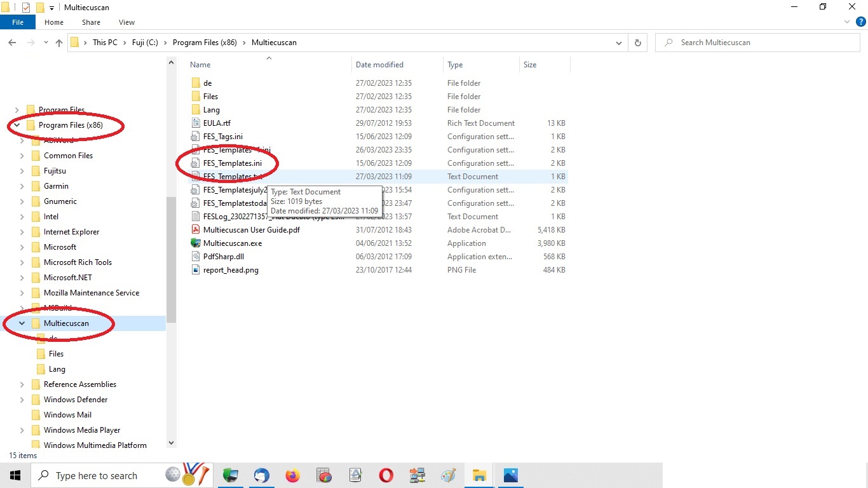
Task: Click the Garmin folder icon in tree
Action: click(x=36, y=186)
